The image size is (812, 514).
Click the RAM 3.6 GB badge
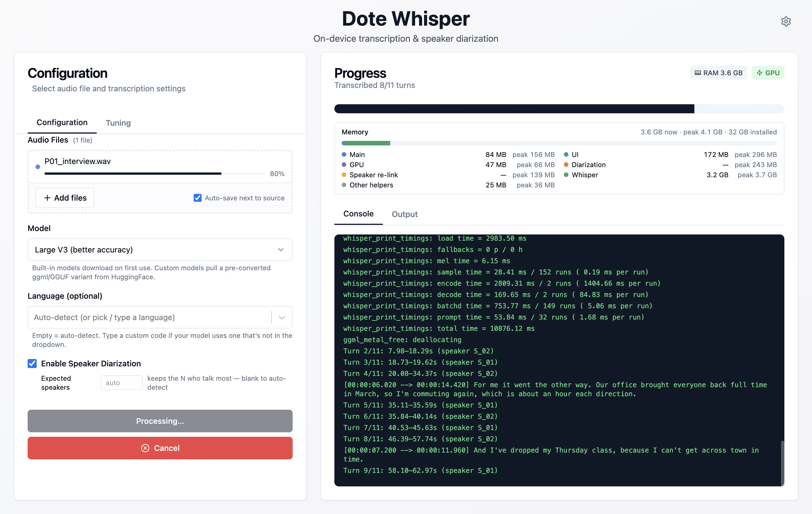tap(718, 73)
